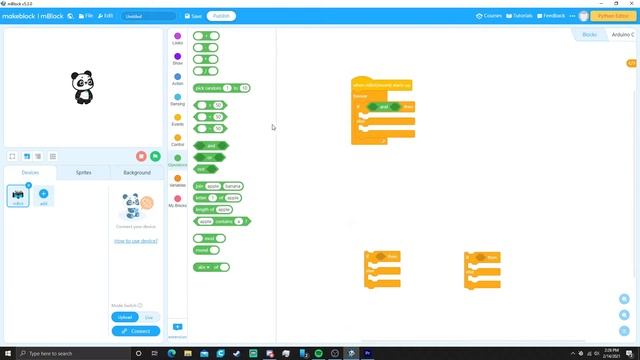Click the orange code toggle tab on canvas edge
The width and height of the screenshot is (640, 360).
tap(631, 63)
